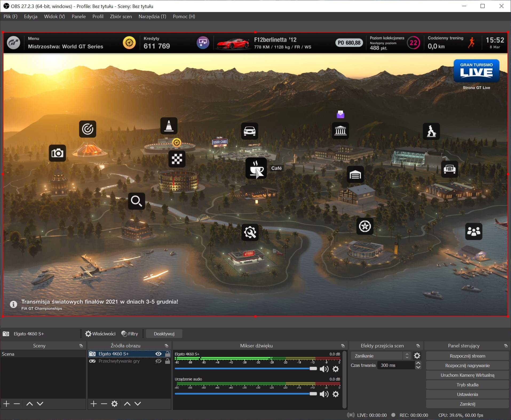Select the Scena item in scenes list

[x=8, y=354]
